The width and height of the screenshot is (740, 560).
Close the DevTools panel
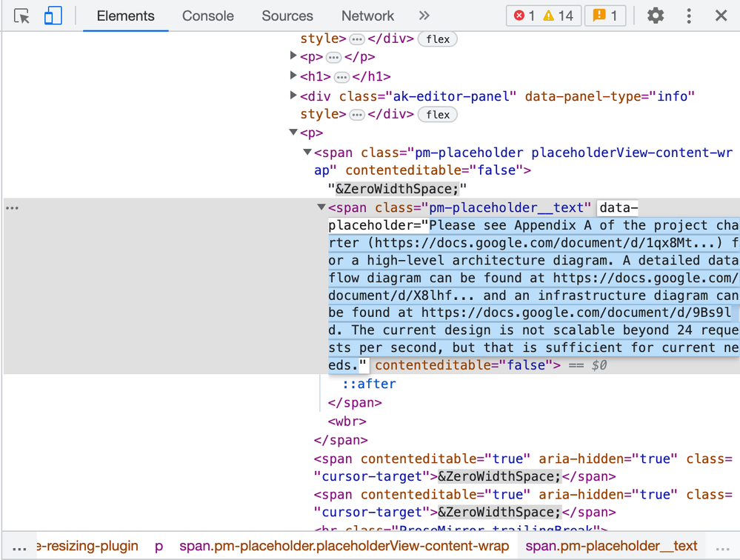point(721,16)
